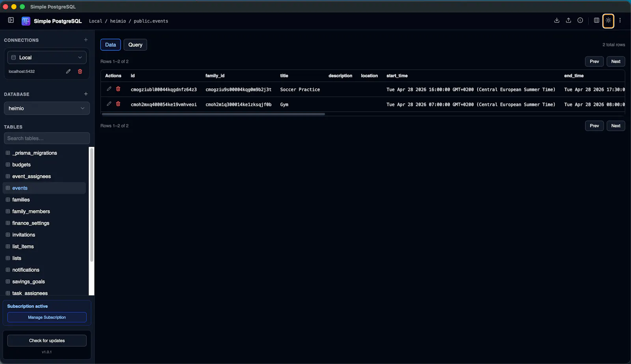
Task: Delete the Gym row
Action: click(118, 104)
